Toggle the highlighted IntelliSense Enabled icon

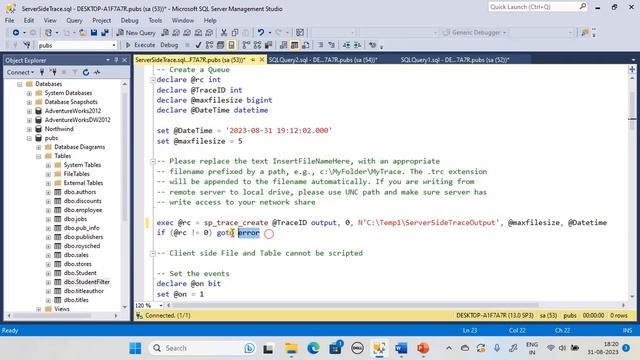(231, 45)
